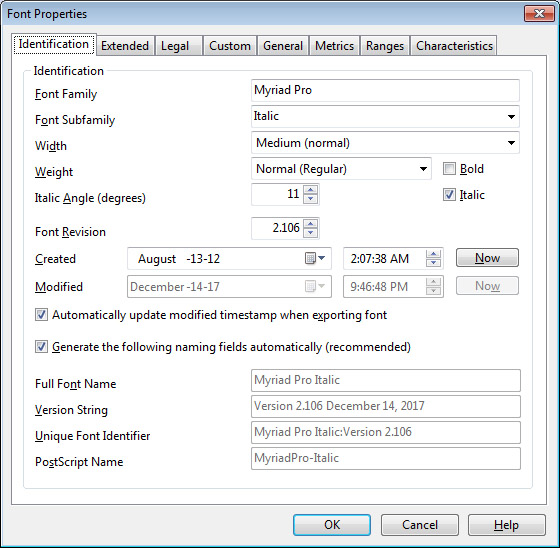Switch to the Ranges tab
Screen dimensions: 560x548
385,46
